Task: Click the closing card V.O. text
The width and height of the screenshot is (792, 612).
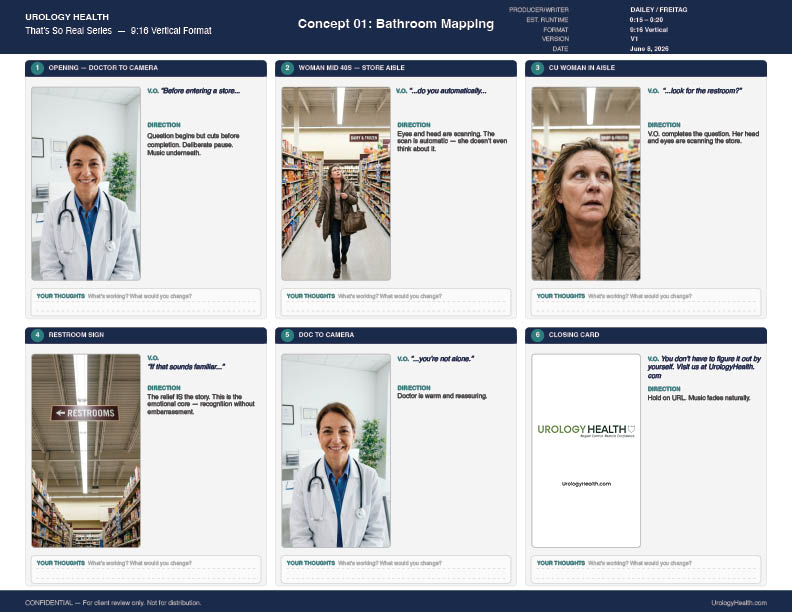Action: (704, 367)
